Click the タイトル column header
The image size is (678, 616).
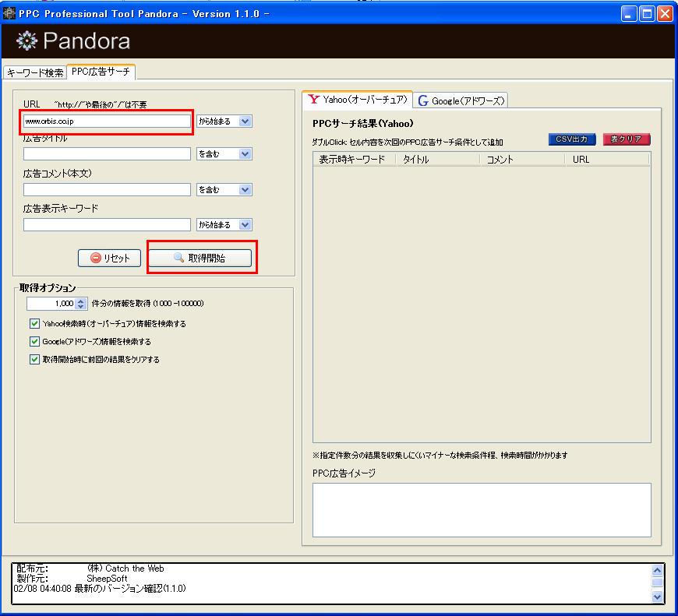(x=438, y=160)
